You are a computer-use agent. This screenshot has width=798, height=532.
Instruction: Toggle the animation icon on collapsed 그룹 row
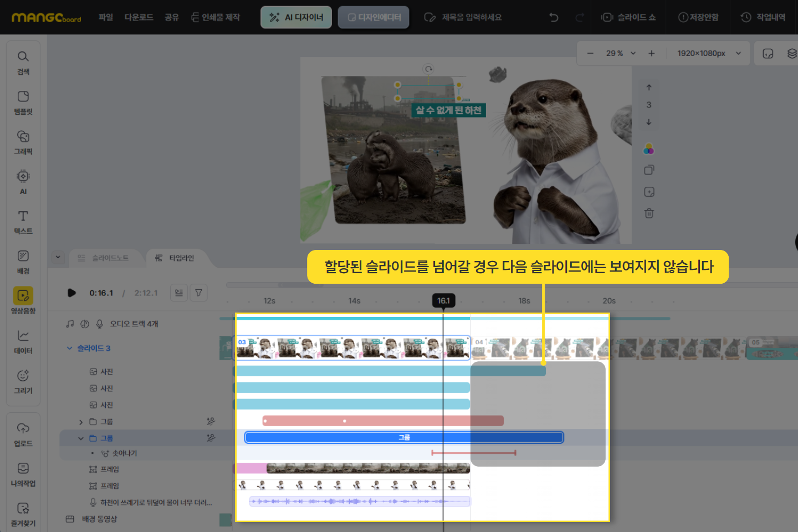[x=211, y=422]
